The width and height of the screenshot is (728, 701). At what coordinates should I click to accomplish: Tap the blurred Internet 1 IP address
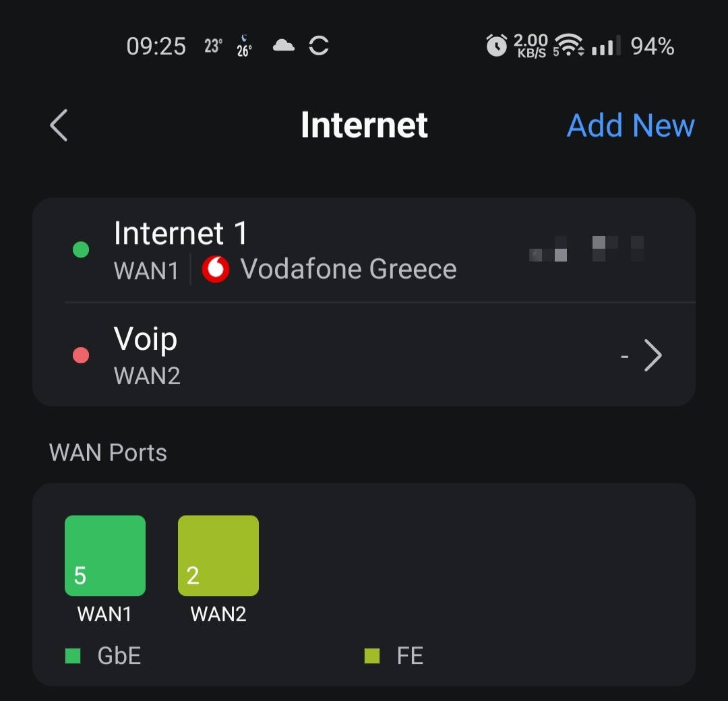[x=586, y=249]
